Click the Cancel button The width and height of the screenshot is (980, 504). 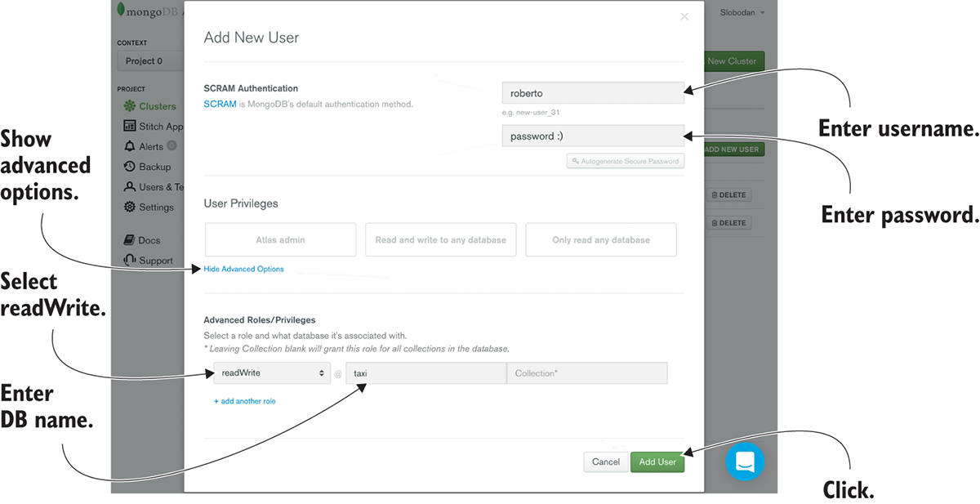(x=606, y=462)
